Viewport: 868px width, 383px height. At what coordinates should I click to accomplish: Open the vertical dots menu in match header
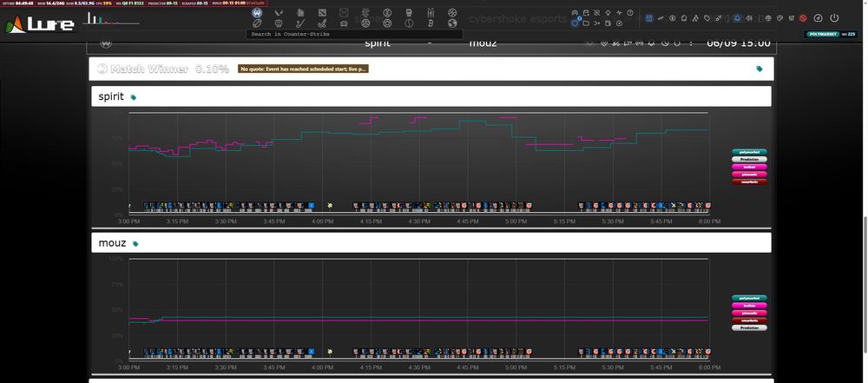(691, 43)
